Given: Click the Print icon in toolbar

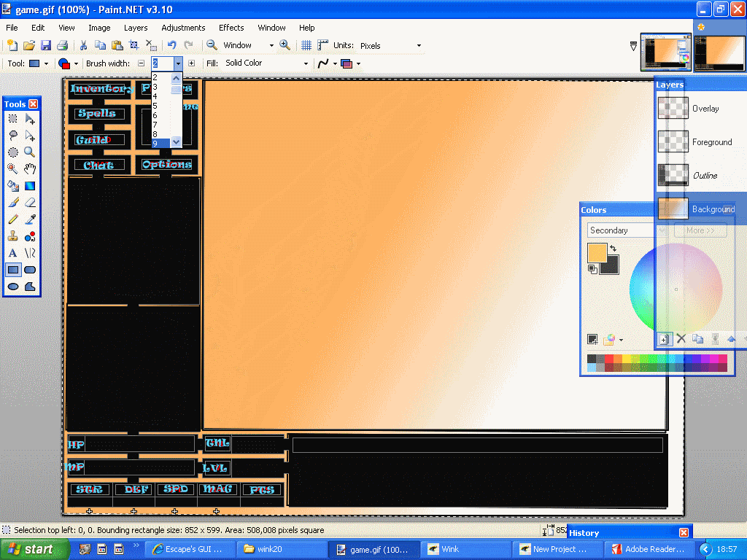Looking at the screenshot, I should 63,46.
